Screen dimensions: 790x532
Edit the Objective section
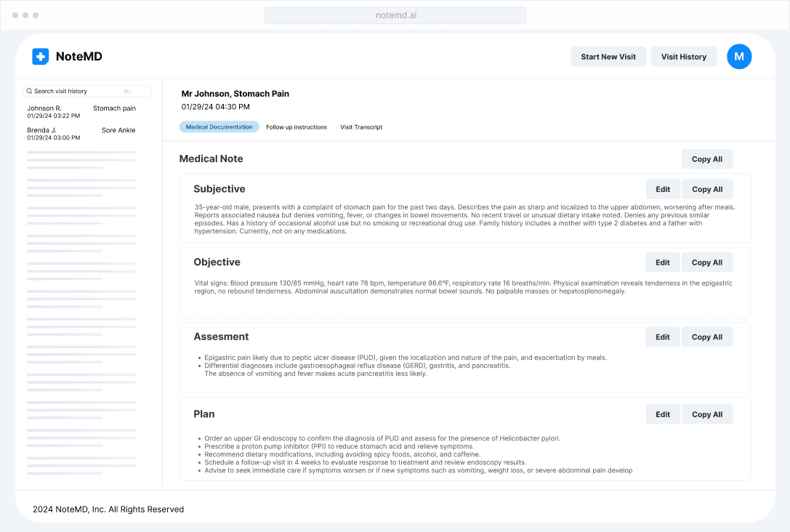pos(663,262)
